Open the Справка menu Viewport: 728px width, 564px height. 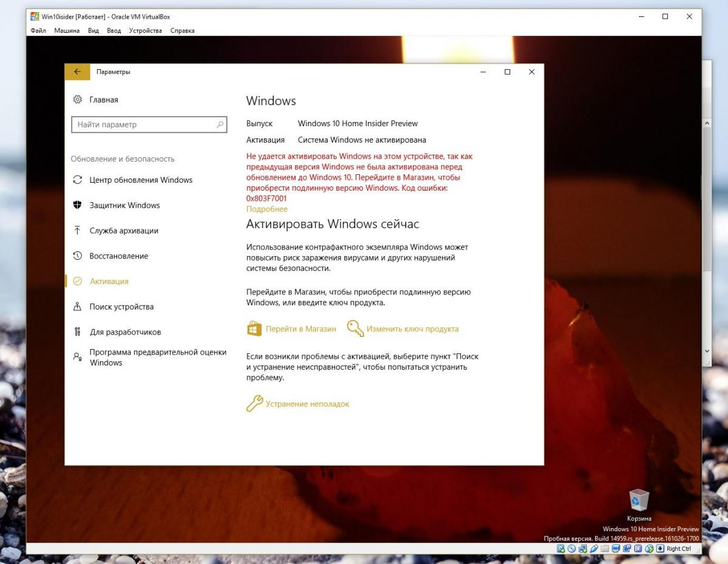click(182, 30)
